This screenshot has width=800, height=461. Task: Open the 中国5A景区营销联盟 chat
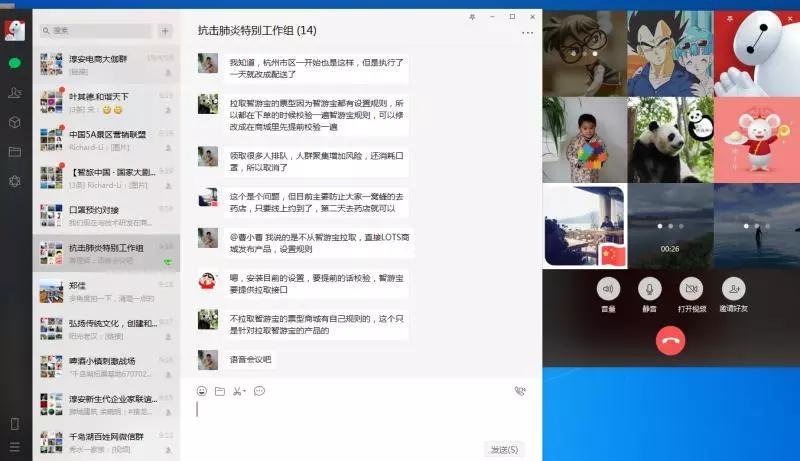click(106, 140)
